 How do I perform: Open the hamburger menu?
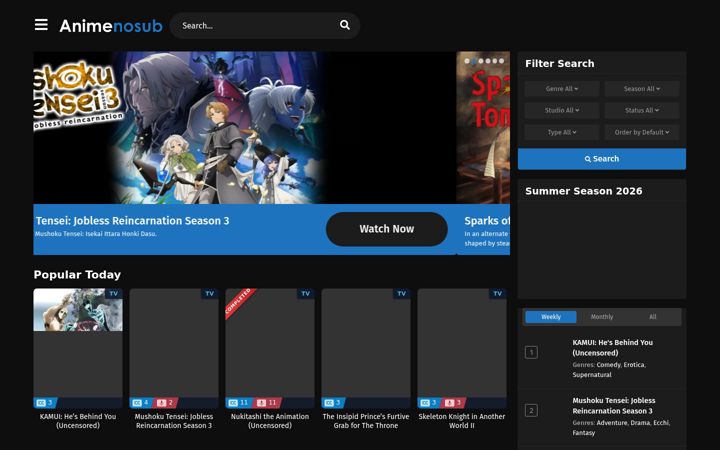[41, 25]
